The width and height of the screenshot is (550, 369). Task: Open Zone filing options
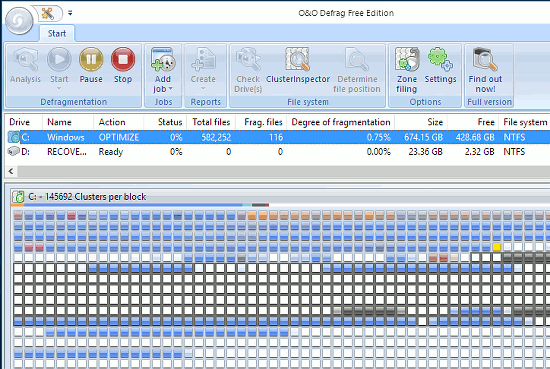click(407, 70)
